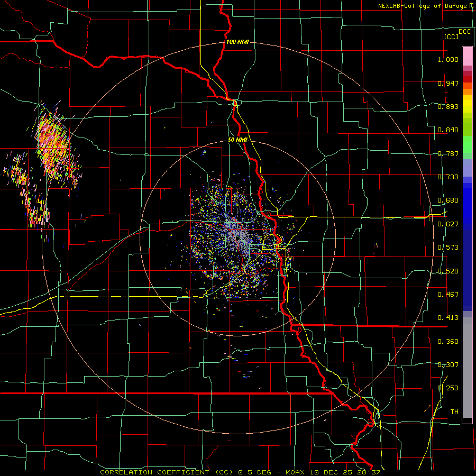Select the 0.733 scale value
Viewport: 476px width, 476px height.
pos(448,177)
